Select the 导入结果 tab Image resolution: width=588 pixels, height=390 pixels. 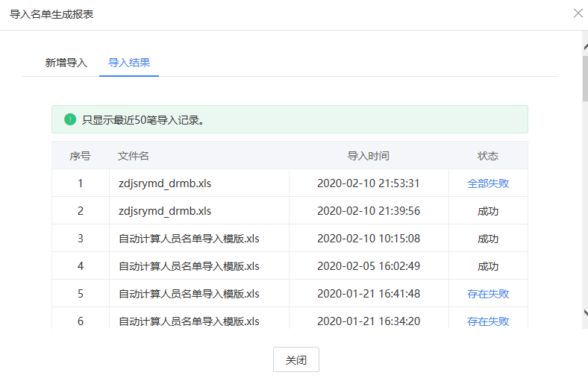coord(129,63)
